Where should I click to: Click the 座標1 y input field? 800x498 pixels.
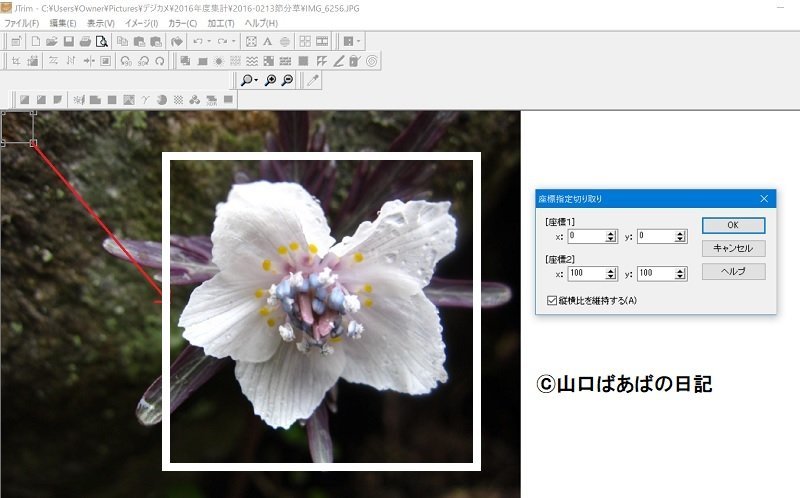point(656,236)
